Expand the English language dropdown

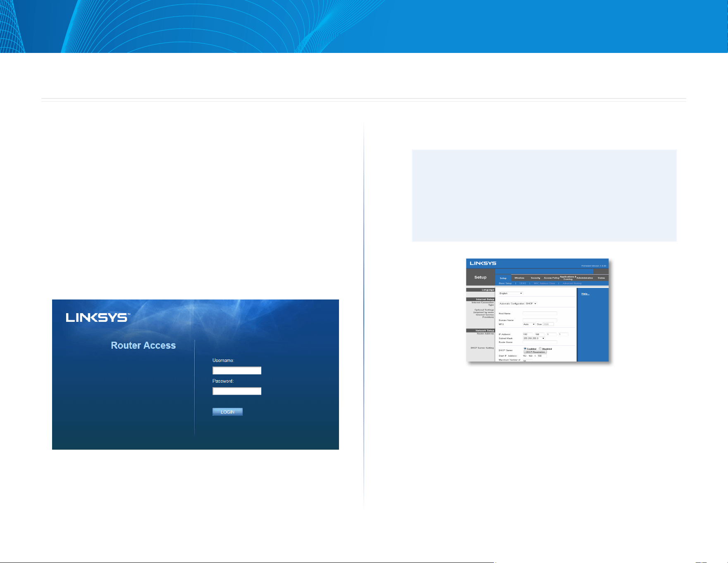(x=511, y=293)
